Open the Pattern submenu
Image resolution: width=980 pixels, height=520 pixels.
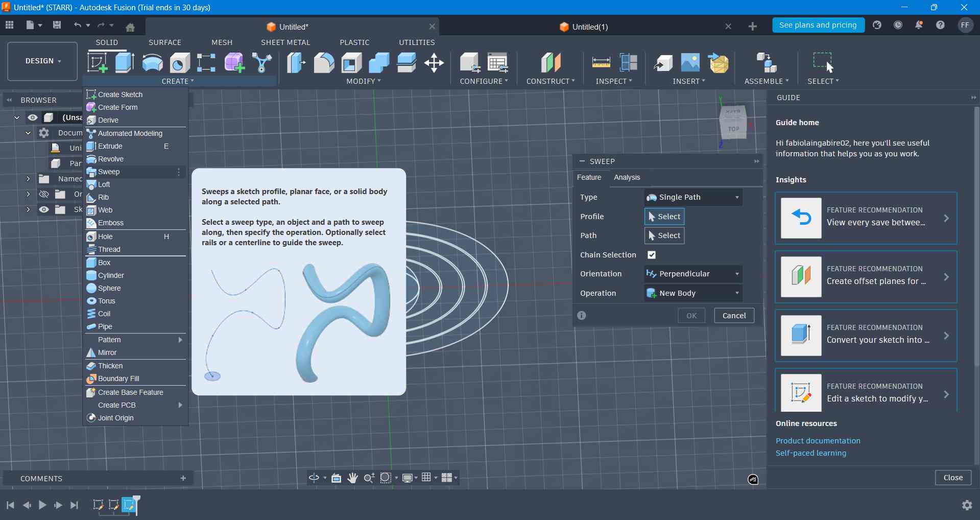click(x=135, y=340)
